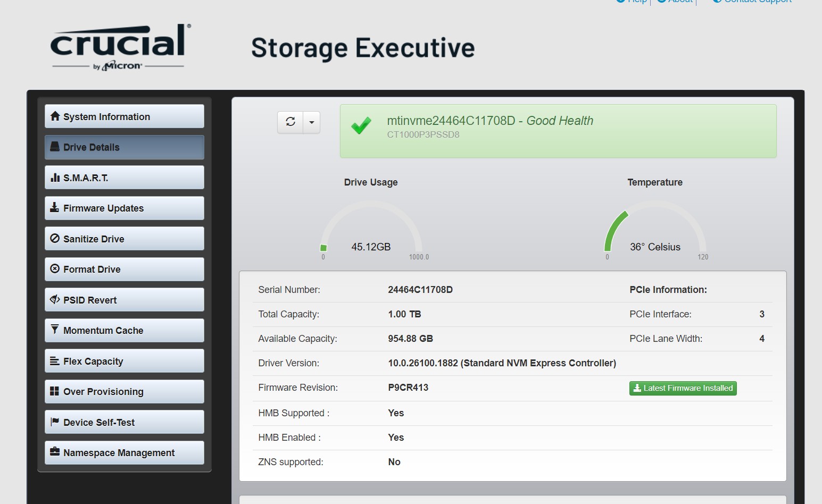The image size is (822, 504).
Task: Click the drive icon beside Drive Details
Action: coord(55,147)
